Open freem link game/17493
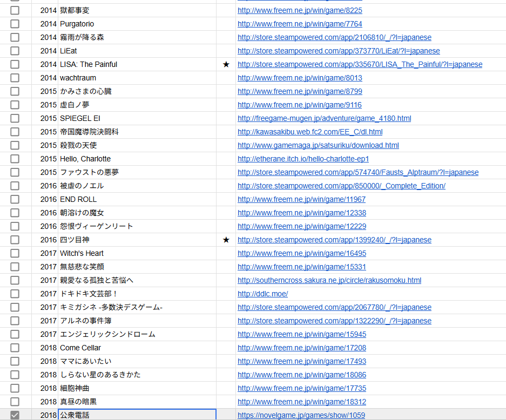The image size is (506, 420). click(x=302, y=361)
